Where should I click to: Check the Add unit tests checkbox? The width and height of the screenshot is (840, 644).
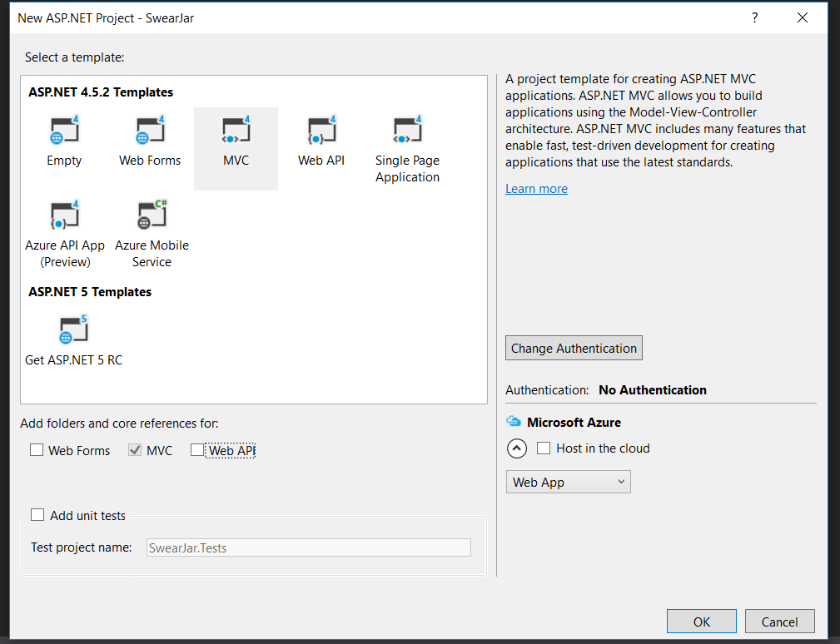point(37,514)
